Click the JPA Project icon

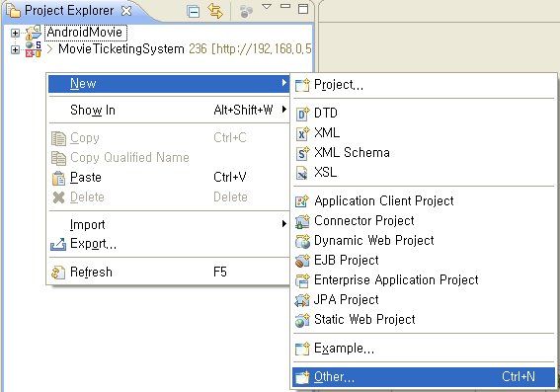(x=302, y=300)
